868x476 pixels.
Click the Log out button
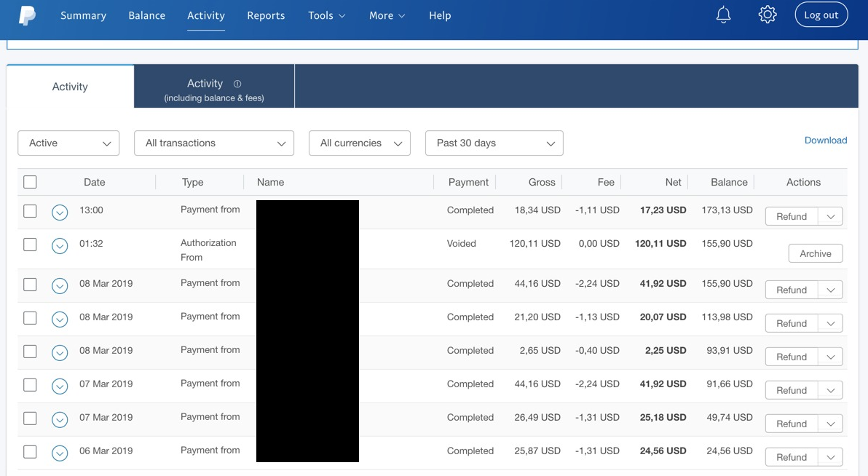[821, 15]
